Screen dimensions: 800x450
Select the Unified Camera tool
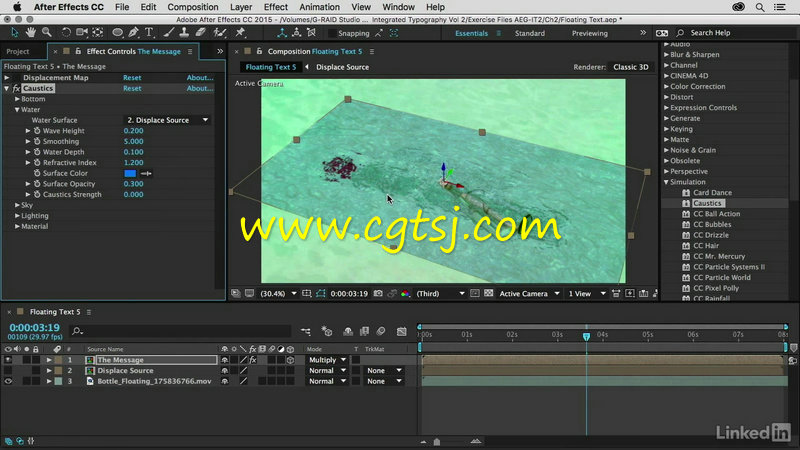[82, 33]
